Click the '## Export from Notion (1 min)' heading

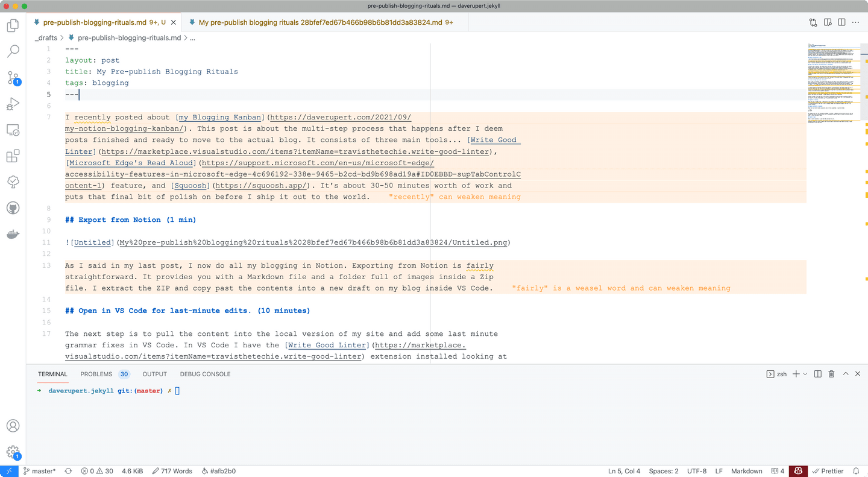pyautogui.click(x=131, y=220)
